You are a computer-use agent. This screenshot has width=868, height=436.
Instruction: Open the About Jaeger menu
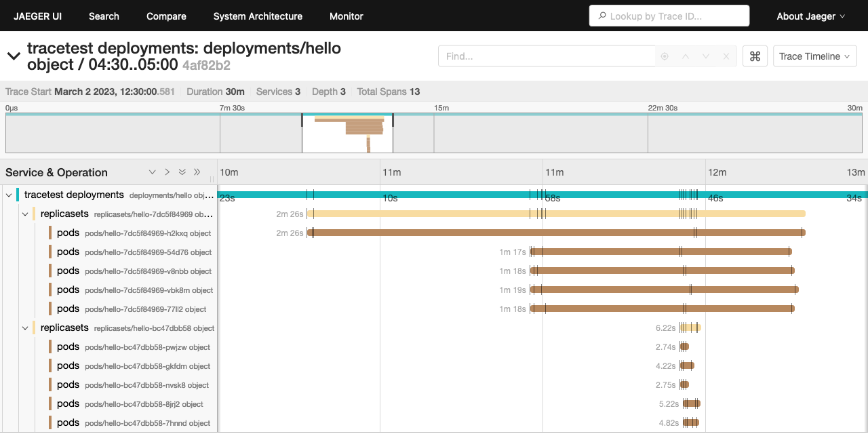coord(810,16)
